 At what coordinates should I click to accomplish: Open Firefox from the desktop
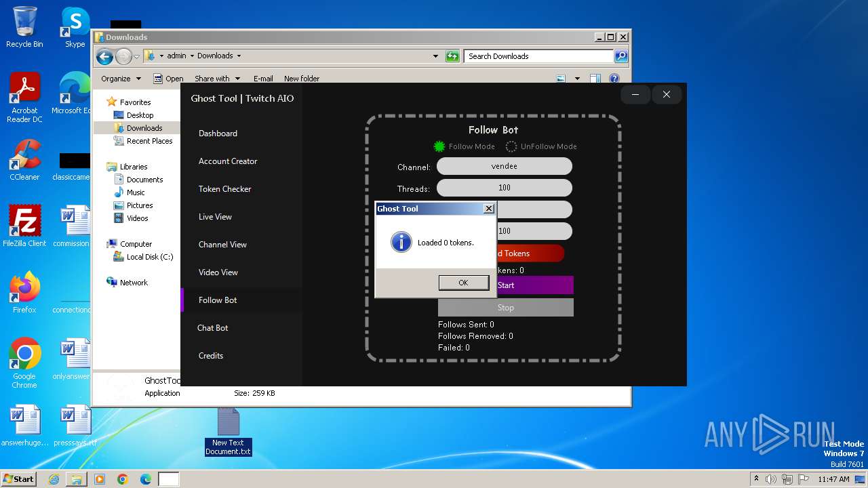[24, 293]
